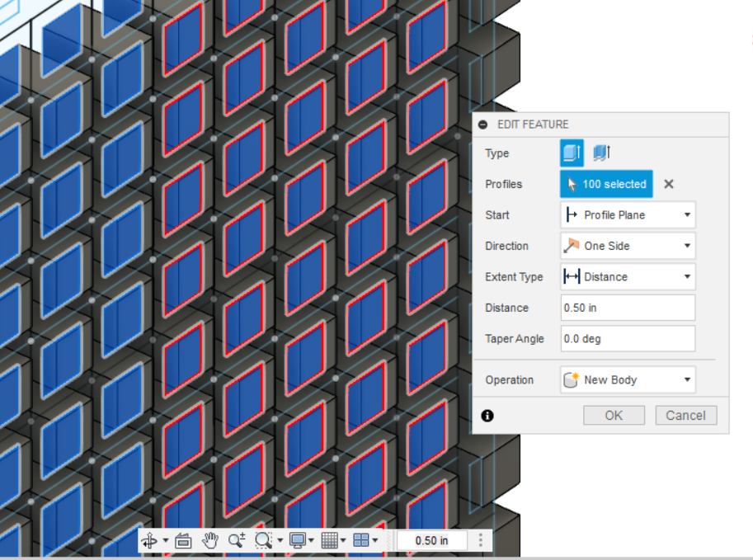Screen dimensions: 753x560
Task: Select the Thin Extrude type icon
Action: [x=602, y=153]
